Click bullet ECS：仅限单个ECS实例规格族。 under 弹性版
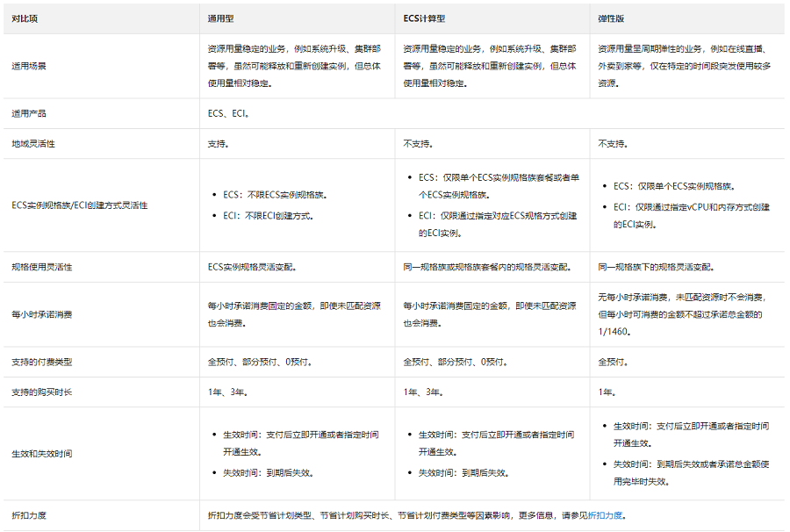This screenshot has width=790, height=532. 674,186
